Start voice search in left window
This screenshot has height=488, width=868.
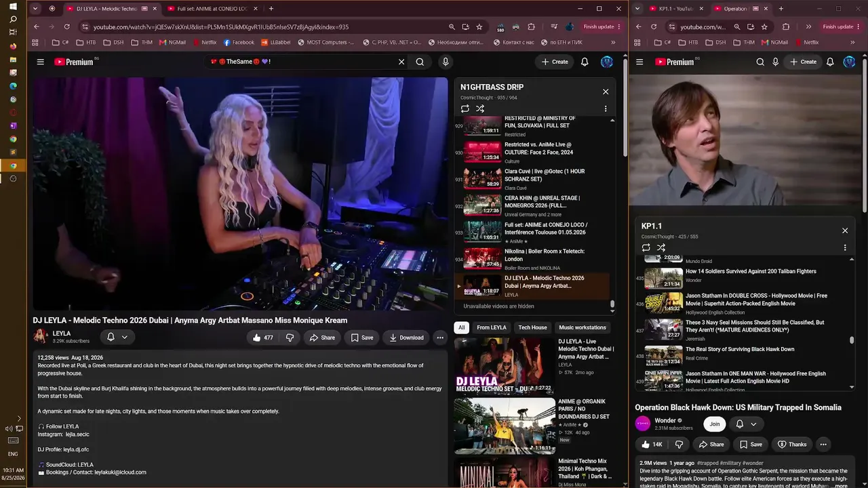coord(446,62)
